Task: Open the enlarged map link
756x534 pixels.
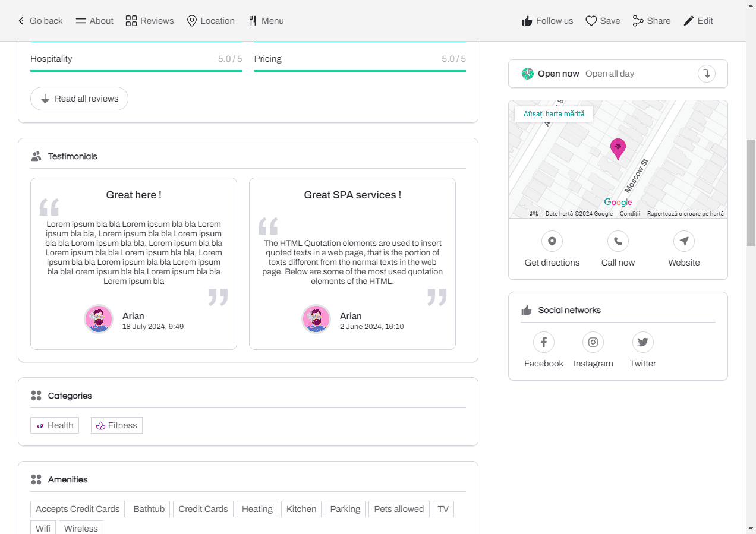Action: click(x=553, y=113)
